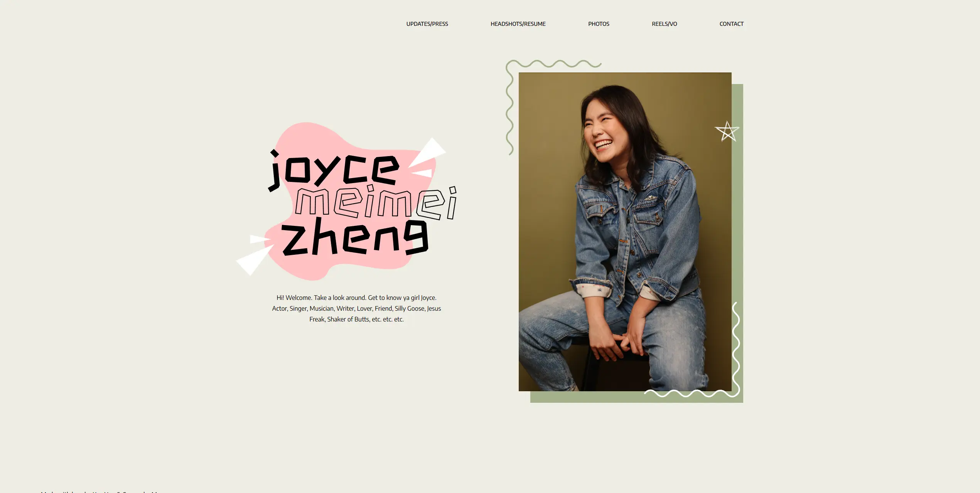
Task: Click the "Freak, Shaker of Butts" text line
Action: pos(356,319)
